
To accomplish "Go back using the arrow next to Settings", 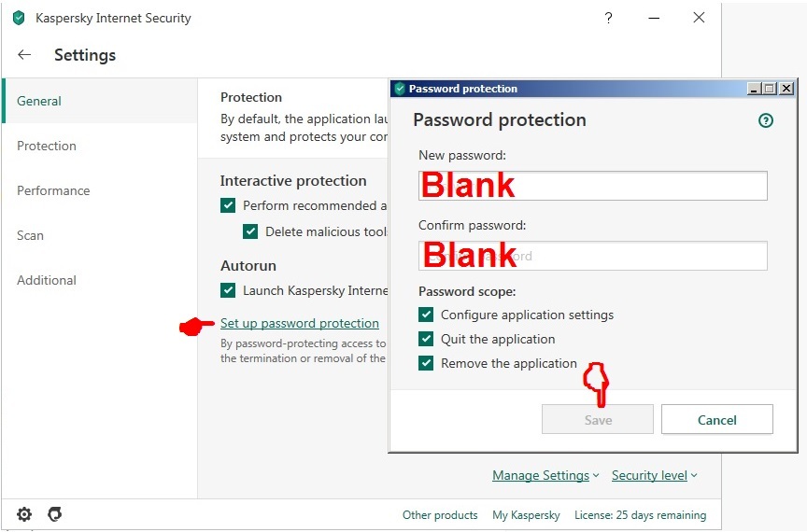I will [x=24, y=54].
